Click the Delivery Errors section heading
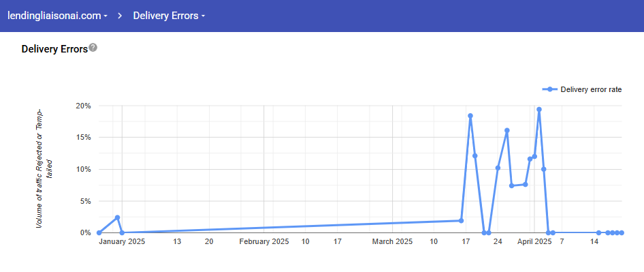The width and height of the screenshot is (644, 272). tap(54, 49)
